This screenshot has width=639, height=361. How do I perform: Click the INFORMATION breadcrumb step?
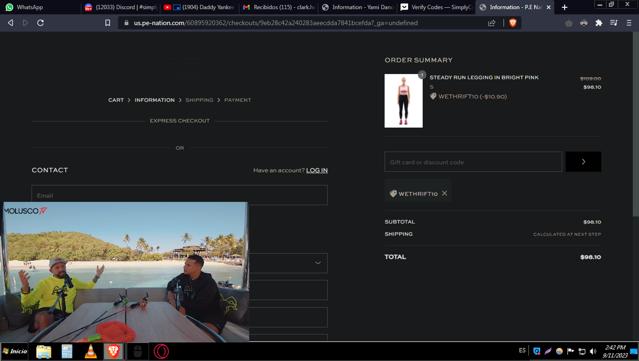(154, 100)
